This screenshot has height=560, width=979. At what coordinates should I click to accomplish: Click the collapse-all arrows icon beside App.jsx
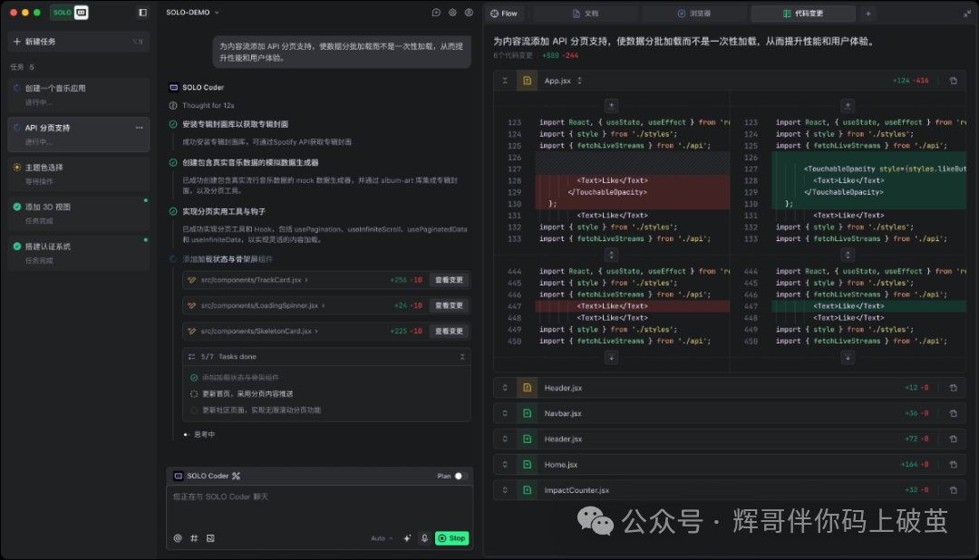tap(505, 80)
